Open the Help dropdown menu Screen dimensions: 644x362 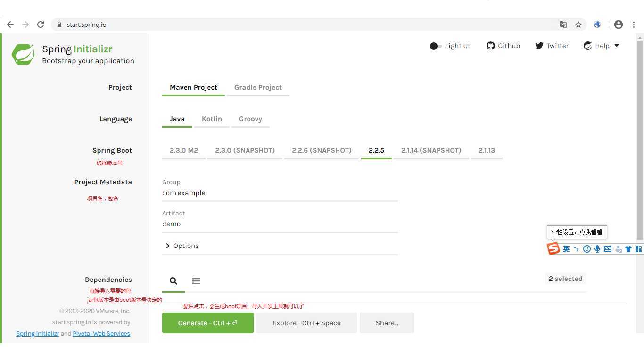(601, 46)
